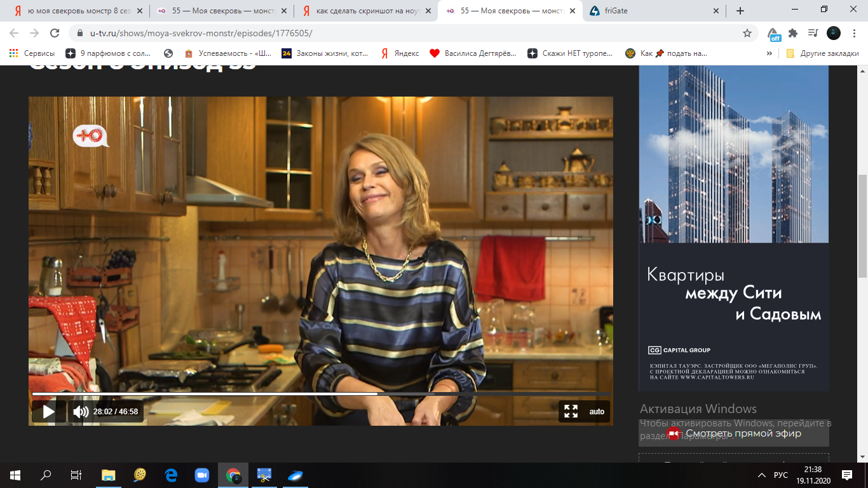
Task: Show hidden system tray icons
Action: [x=761, y=475]
